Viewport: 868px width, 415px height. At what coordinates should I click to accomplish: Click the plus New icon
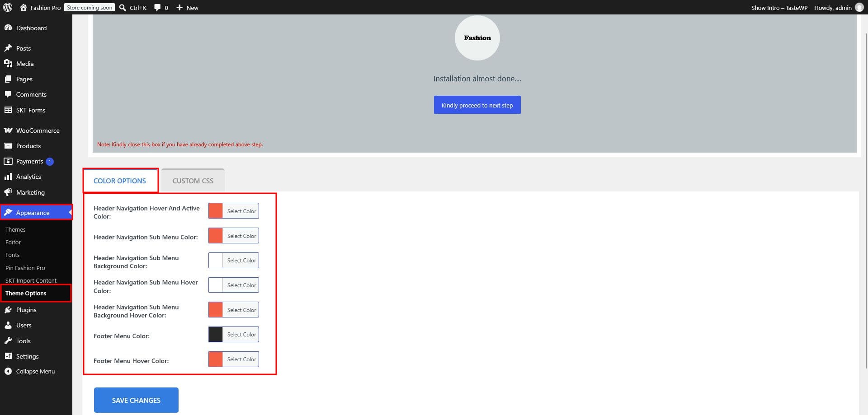[179, 7]
